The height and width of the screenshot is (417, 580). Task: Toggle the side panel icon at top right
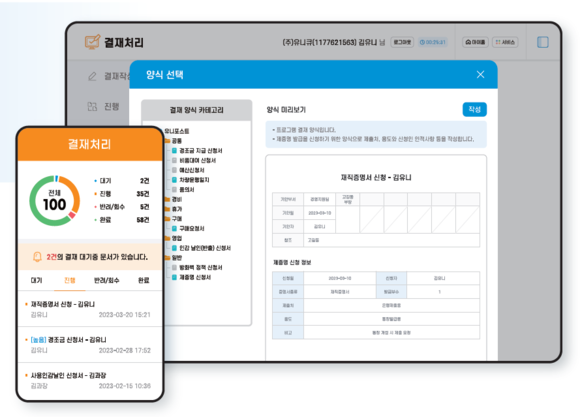(543, 42)
